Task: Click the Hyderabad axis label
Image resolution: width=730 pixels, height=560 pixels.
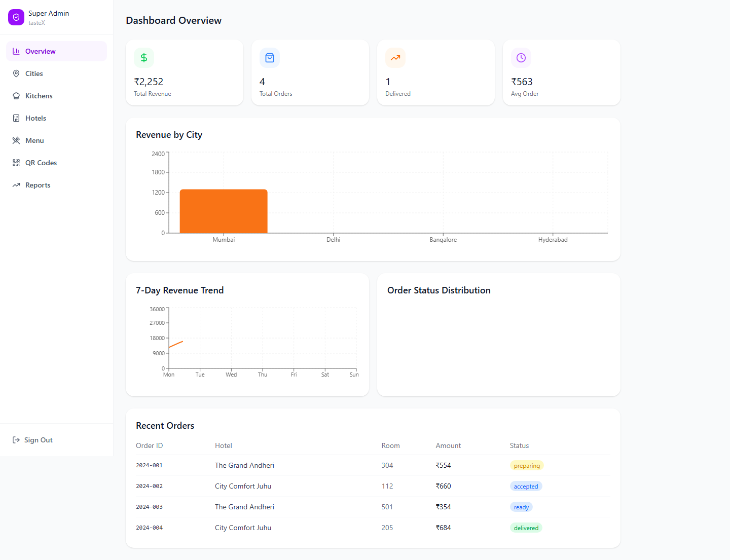Action: (553, 240)
